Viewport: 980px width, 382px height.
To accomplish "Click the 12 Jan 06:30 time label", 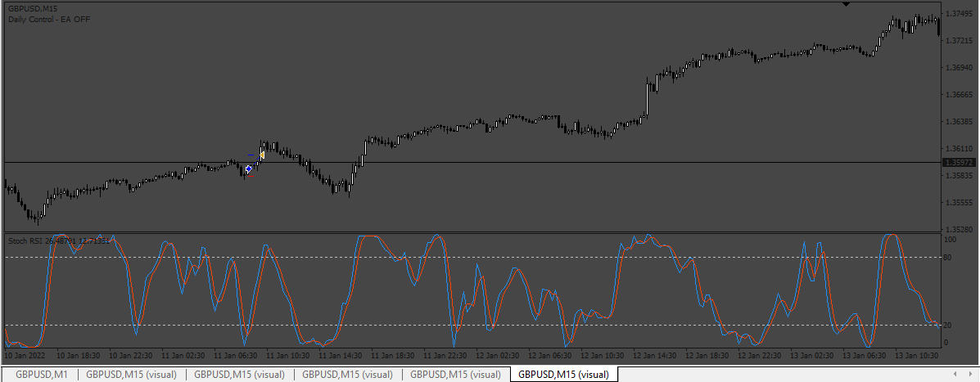I will [x=551, y=355].
